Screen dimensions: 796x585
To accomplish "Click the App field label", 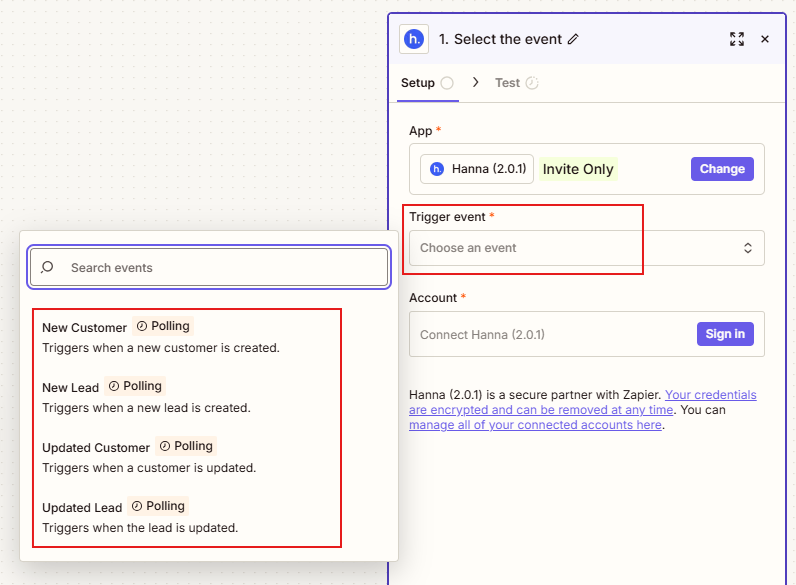I will [421, 131].
